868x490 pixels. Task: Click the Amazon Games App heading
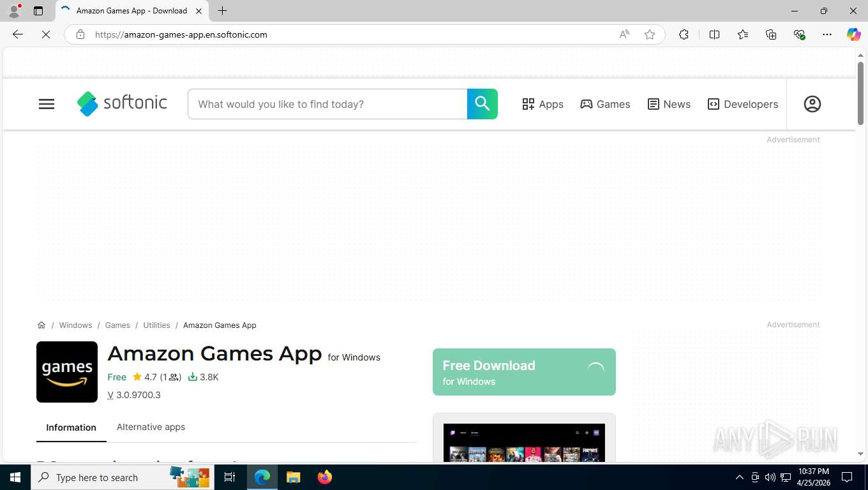click(214, 353)
